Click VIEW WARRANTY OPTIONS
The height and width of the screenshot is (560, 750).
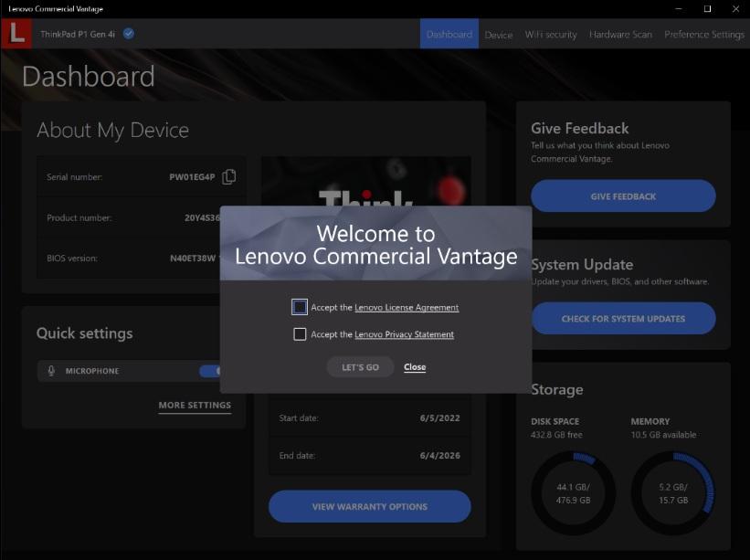click(x=369, y=506)
